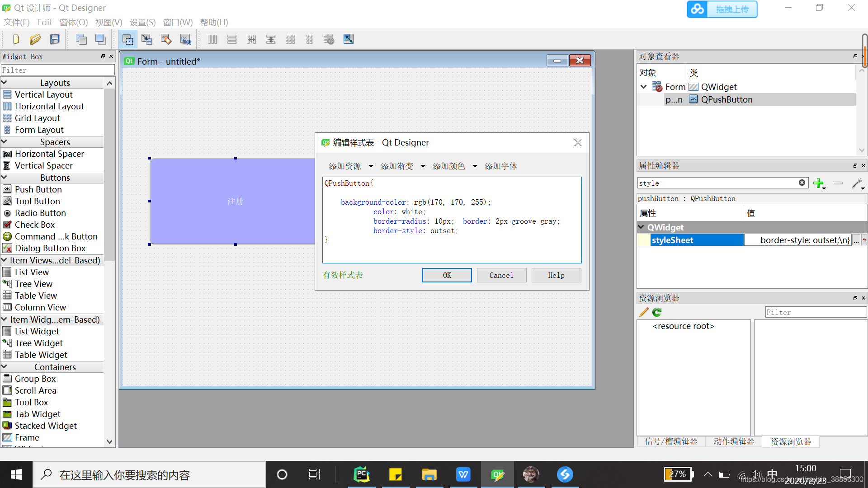Click the 添加字体 button
The image size is (868, 488).
pyautogui.click(x=500, y=166)
